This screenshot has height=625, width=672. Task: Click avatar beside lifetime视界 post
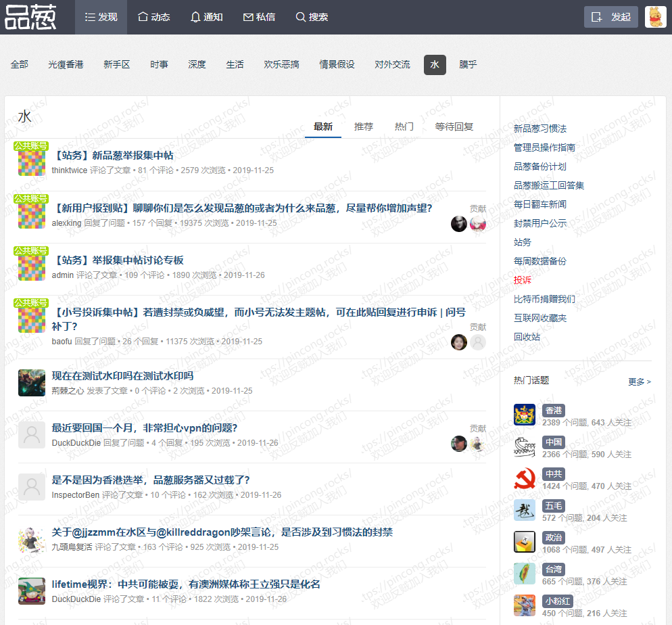pyautogui.click(x=31, y=591)
